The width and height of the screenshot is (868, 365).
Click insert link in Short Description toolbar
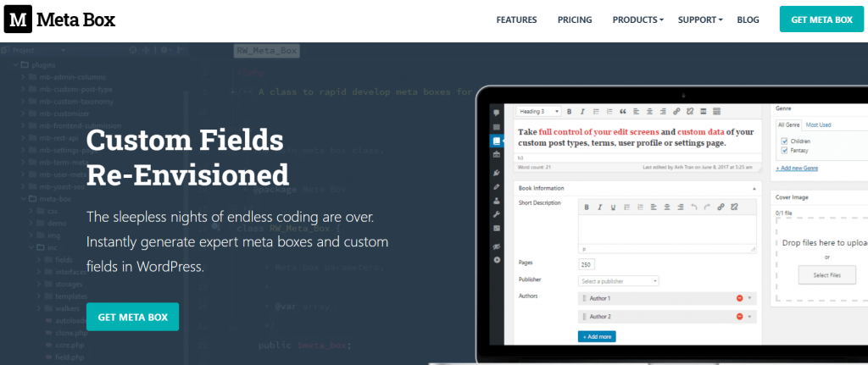(721, 207)
